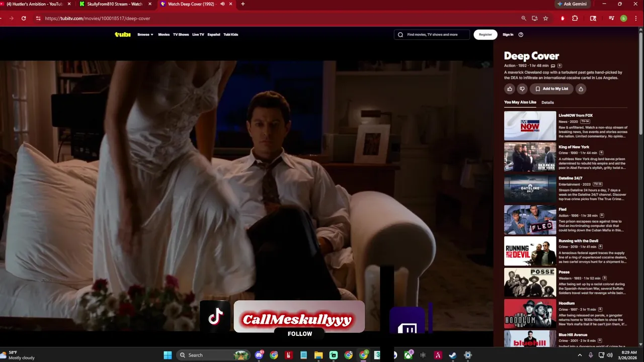Click the Posse movie title

click(x=564, y=272)
